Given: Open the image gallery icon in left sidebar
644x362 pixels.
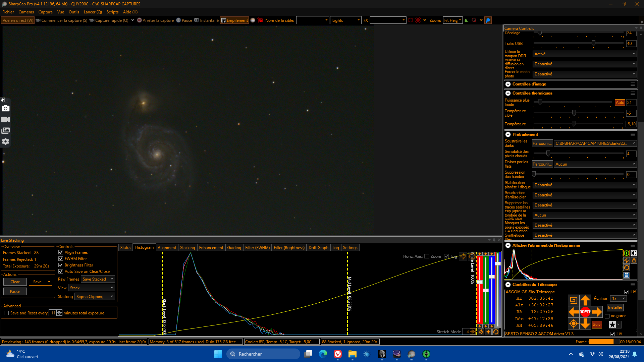Looking at the screenshot, I should tap(5, 131).
